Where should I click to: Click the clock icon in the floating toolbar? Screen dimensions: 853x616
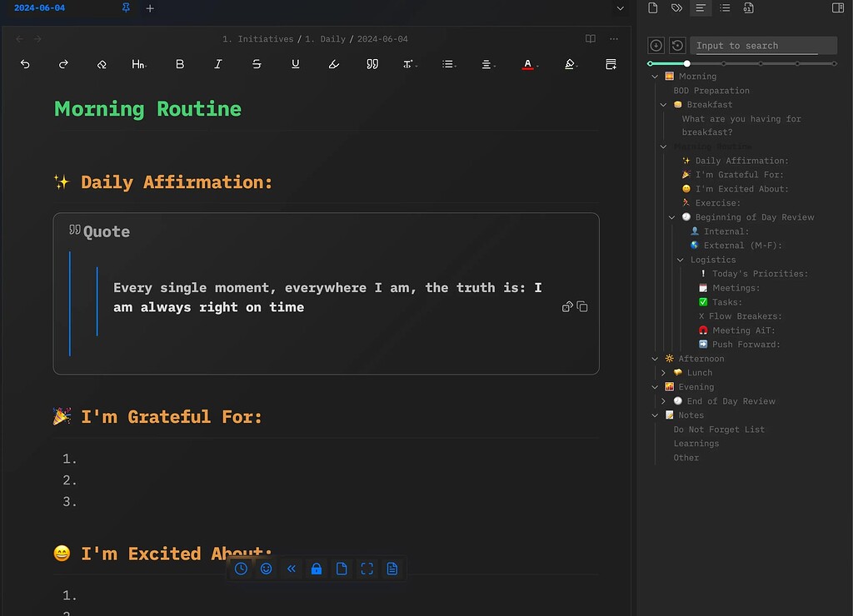point(241,569)
